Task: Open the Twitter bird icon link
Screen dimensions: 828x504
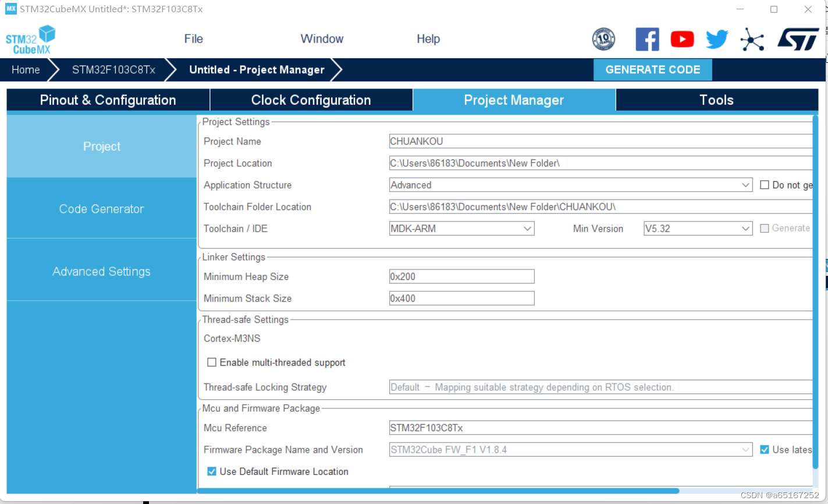Action: 717,39
